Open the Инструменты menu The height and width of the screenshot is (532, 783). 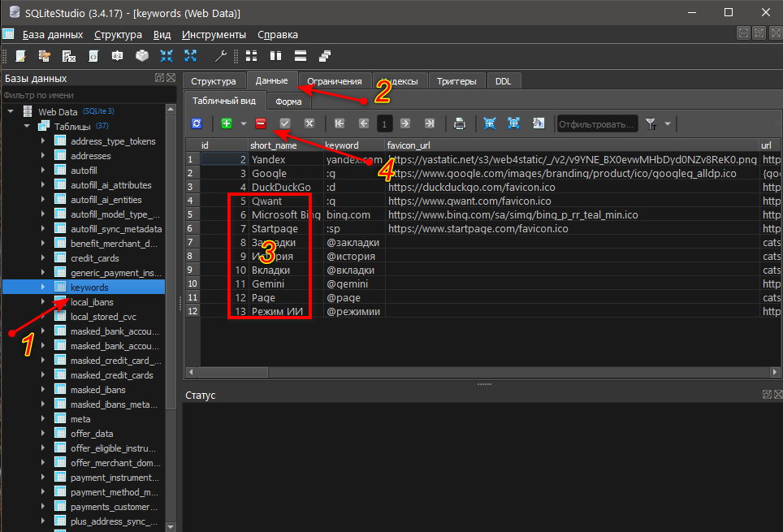[x=214, y=34]
